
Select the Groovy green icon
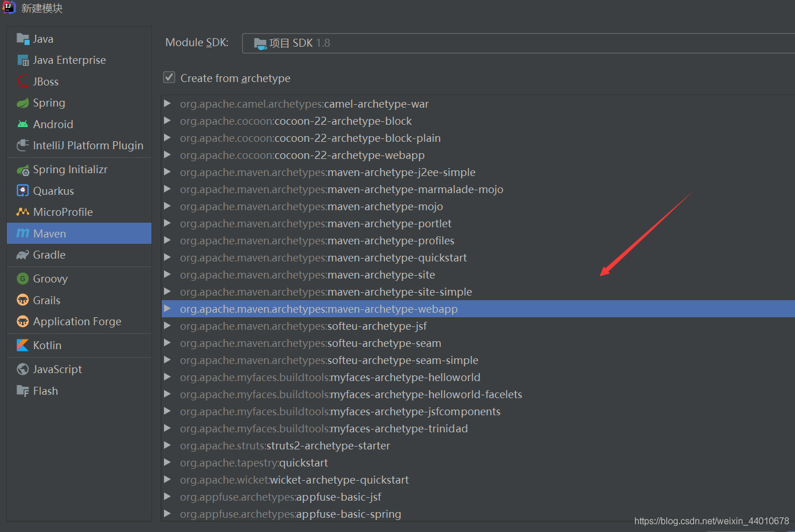click(23, 279)
